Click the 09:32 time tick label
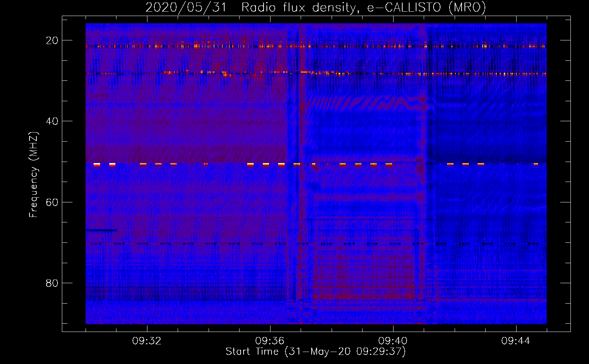 147,341
